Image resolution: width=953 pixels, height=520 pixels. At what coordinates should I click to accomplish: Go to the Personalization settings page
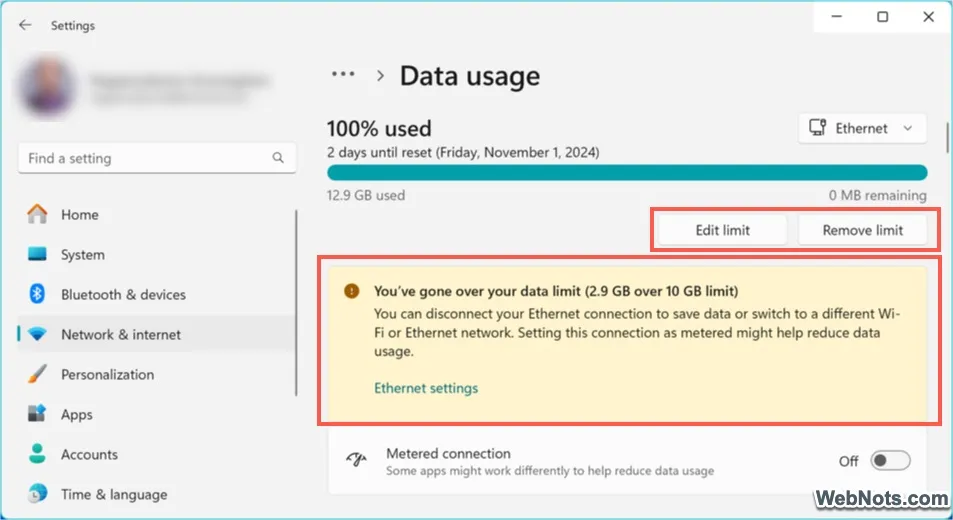pyautogui.click(x=107, y=374)
